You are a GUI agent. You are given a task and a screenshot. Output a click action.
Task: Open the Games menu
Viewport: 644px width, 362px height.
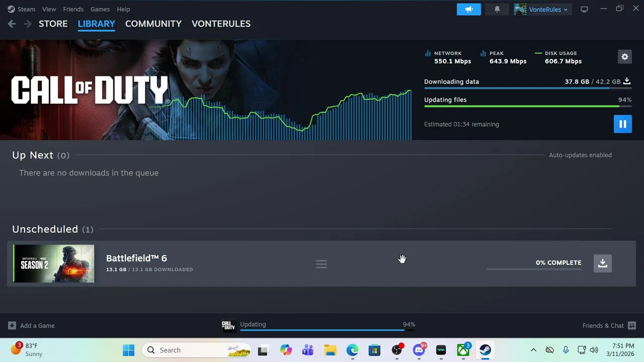(x=100, y=9)
